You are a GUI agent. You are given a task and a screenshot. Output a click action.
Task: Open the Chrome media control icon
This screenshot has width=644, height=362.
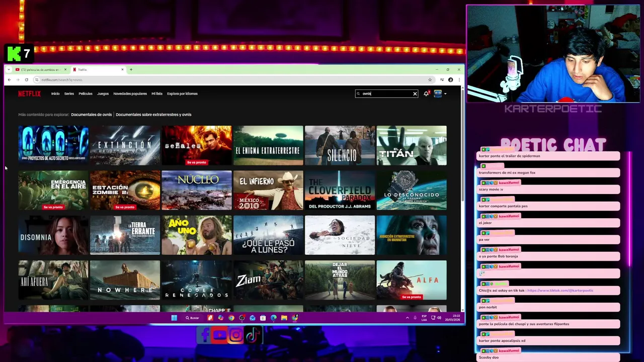pyautogui.click(x=442, y=79)
